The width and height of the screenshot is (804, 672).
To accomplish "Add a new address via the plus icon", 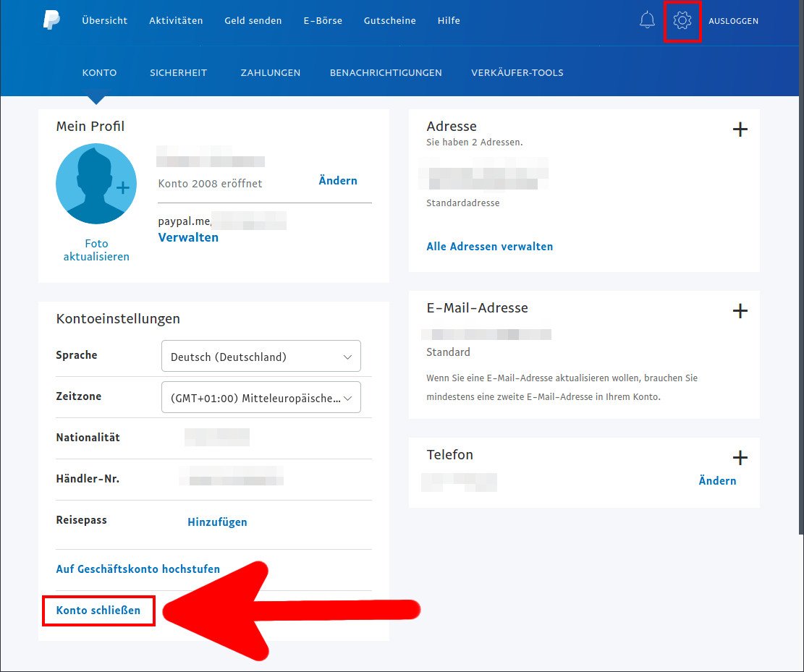I will pos(740,129).
